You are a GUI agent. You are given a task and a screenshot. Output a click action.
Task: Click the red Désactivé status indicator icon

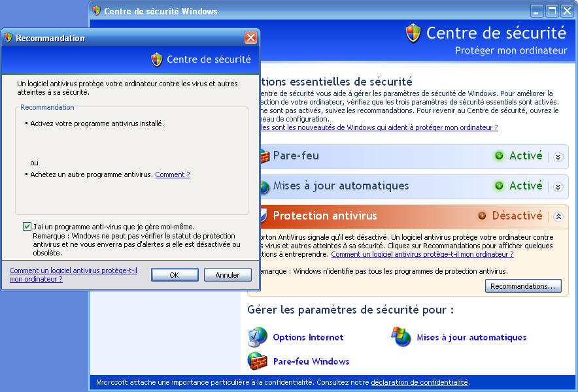483,216
